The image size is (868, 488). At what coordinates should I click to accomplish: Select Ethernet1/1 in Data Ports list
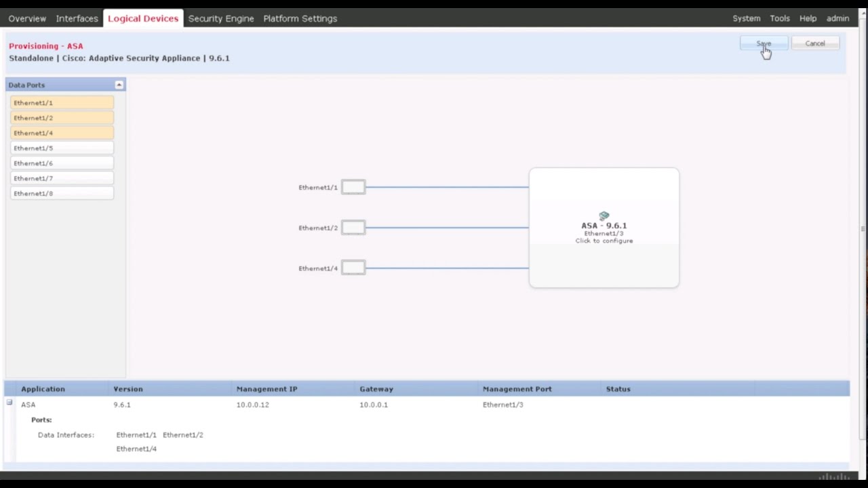pos(62,102)
